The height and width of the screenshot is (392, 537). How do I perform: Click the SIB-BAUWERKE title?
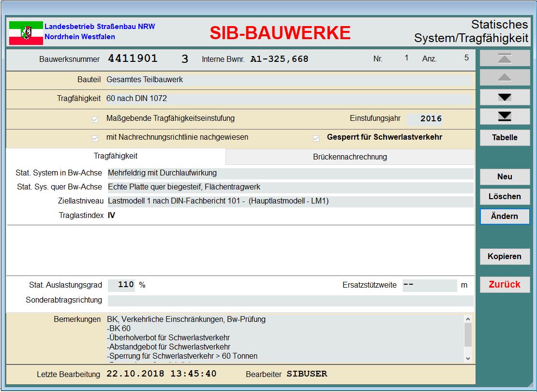point(280,33)
